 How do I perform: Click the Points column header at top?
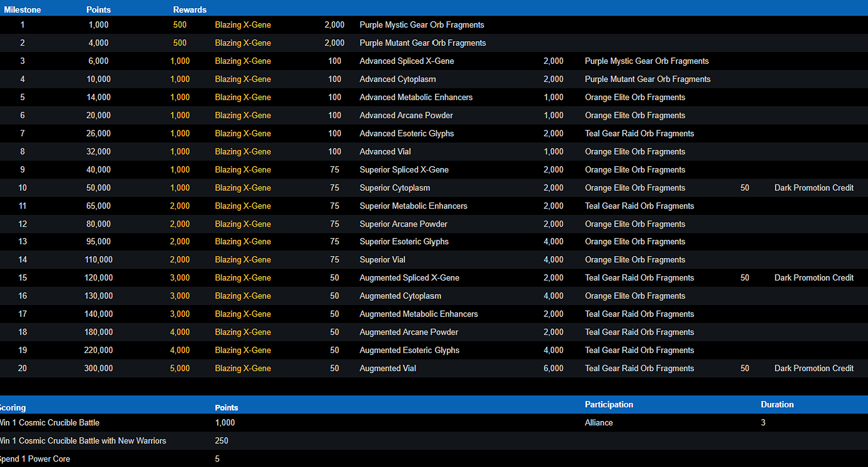(x=98, y=10)
